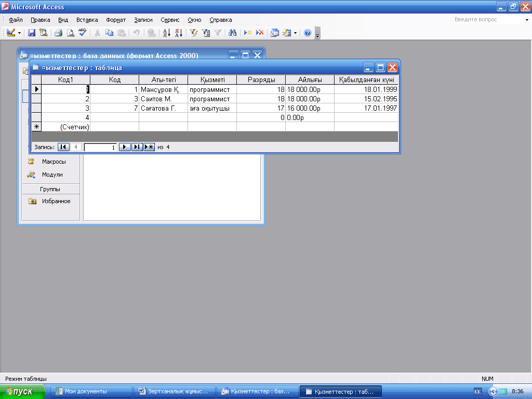Click the cell 'Мансұров Қ.'

[x=164, y=89]
